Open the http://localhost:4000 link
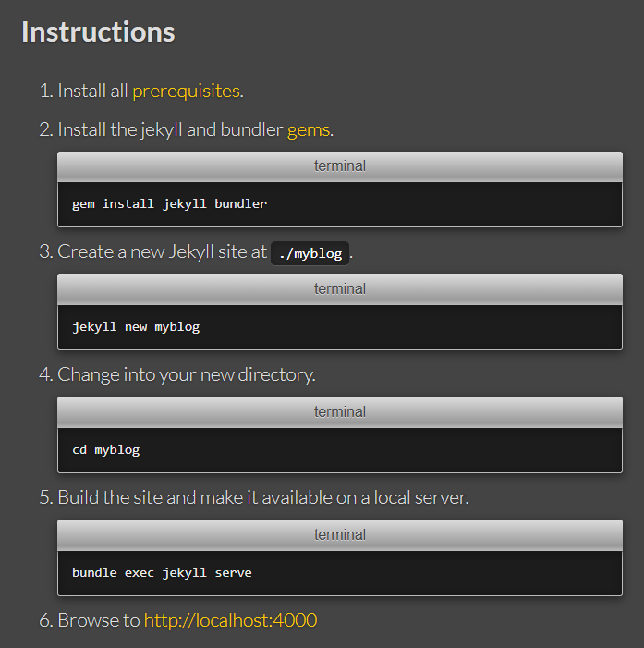This screenshot has height=648, width=644. point(230,620)
